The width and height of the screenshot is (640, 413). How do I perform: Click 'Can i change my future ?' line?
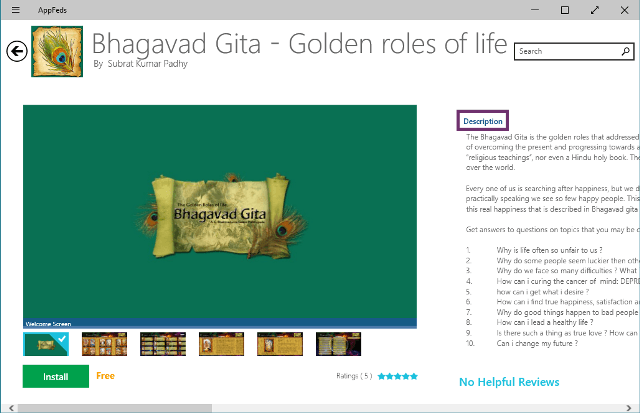pos(537,343)
